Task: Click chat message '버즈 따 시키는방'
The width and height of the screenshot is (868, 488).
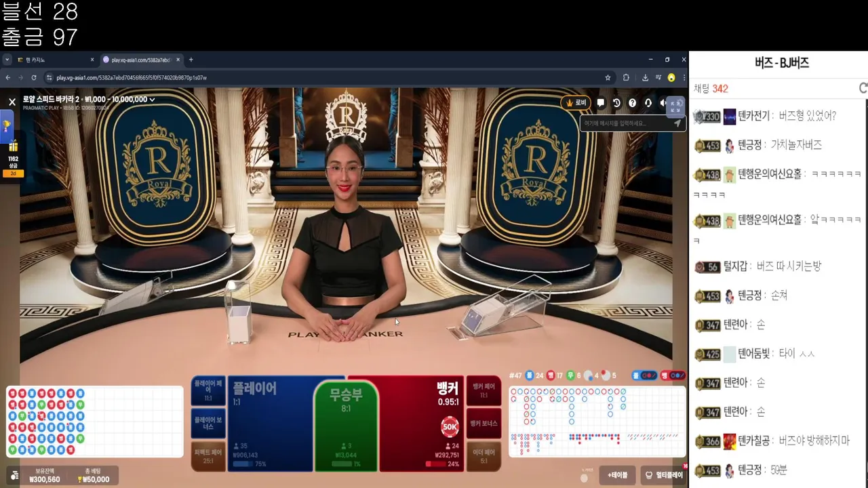Action: coord(789,266)
